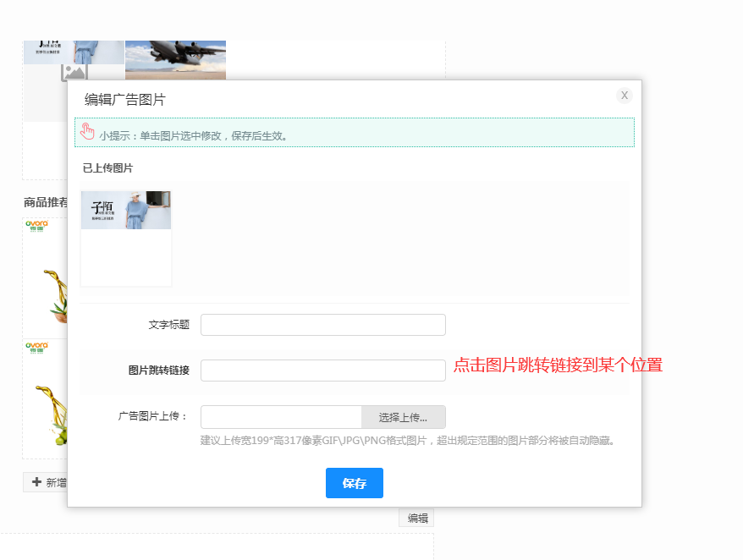The width and height of the screenshot is (743, 560).
Task: Click the 已上传图片 section label
Action: click(107, 168)
